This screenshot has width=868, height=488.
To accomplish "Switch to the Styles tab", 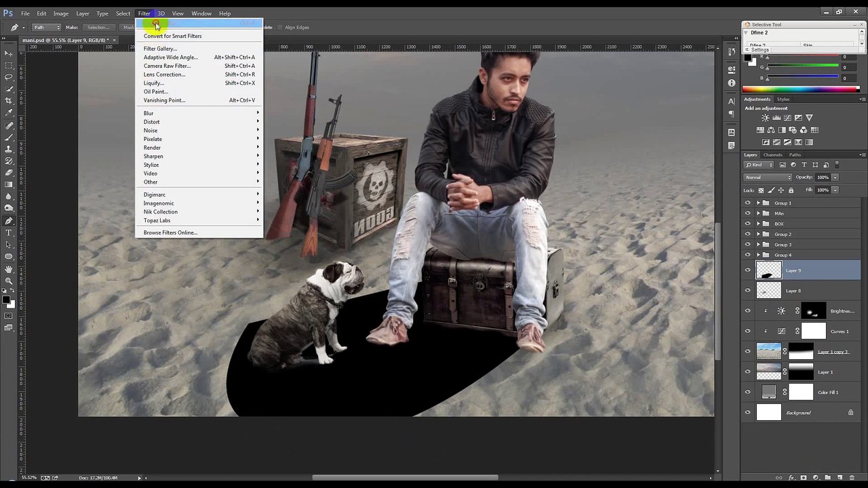I will 783,99.
